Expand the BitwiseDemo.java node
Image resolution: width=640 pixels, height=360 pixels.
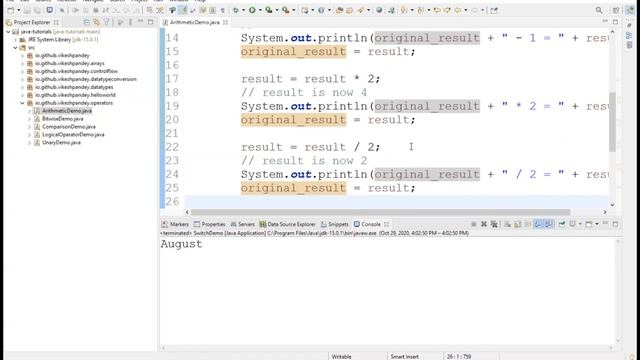(x=29, y=119)
